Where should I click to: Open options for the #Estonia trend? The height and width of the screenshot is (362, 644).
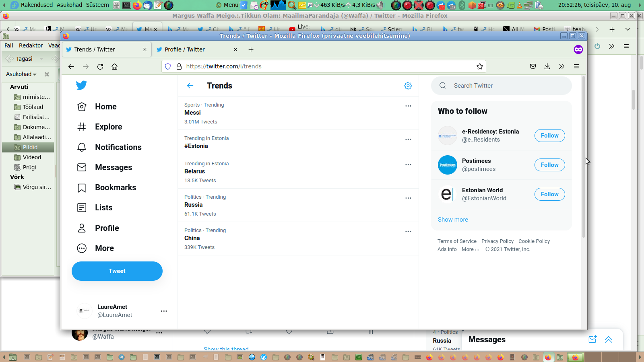coord(408,139)
